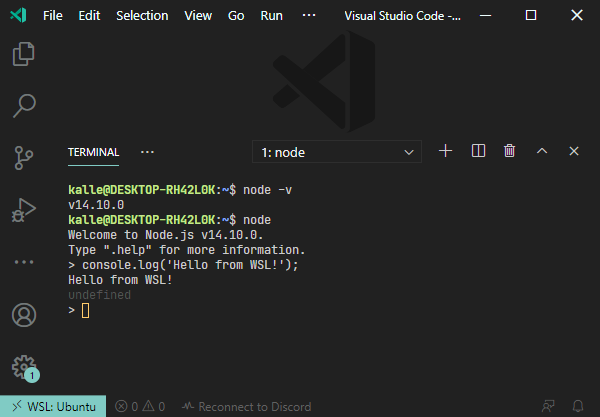
Task: Click the console.log command line
Action: click(183, 265)
